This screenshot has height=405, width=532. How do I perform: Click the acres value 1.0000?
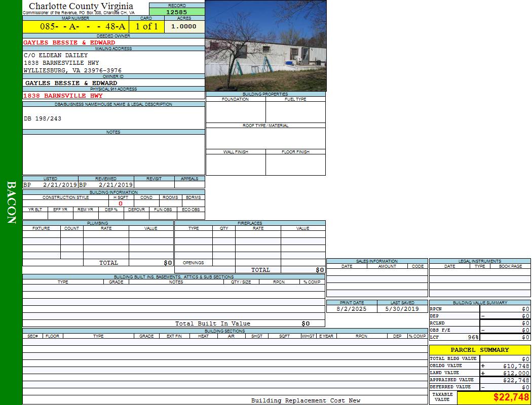pyautogui.click(x=184, y=27)
